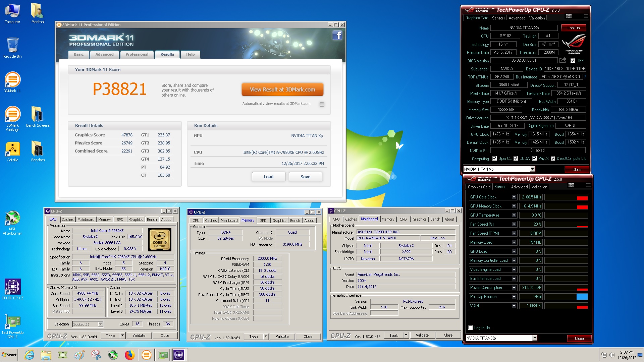Open Tools dropdown arrow in CPU-Z Memory window
The height and width of the screenshot is (362, 644).
tap(266, 337)
